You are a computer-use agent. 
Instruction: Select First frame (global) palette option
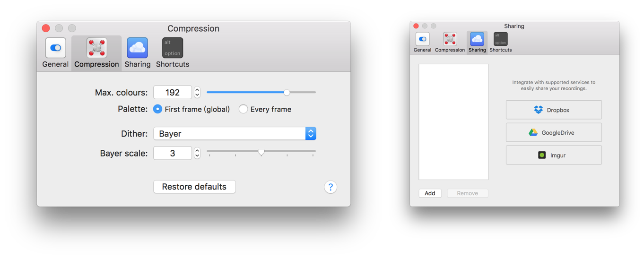[191, 109]
